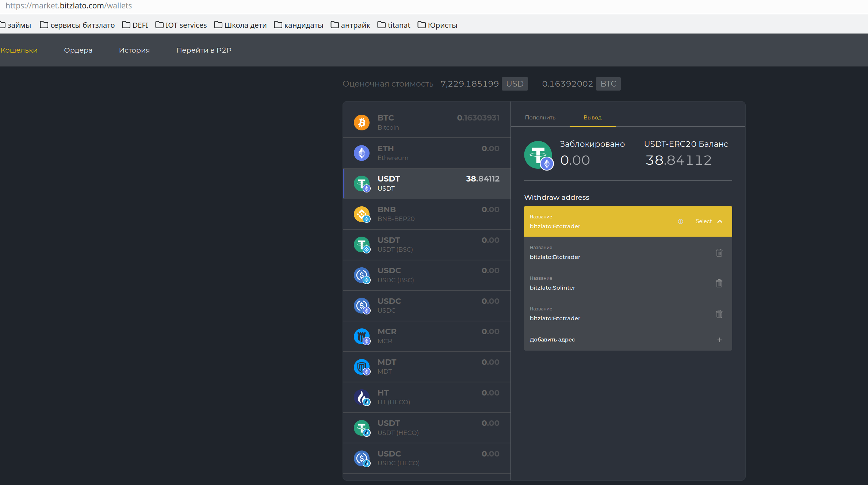The image size is (868, 485).
Task: Open the История section in navigation
Action: click(x=134, y=50)
